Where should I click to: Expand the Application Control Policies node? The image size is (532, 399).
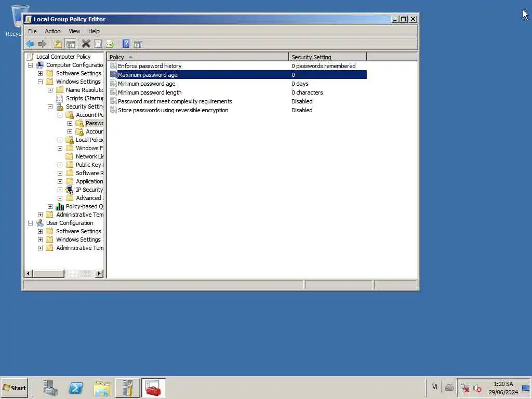click(60, 181)
